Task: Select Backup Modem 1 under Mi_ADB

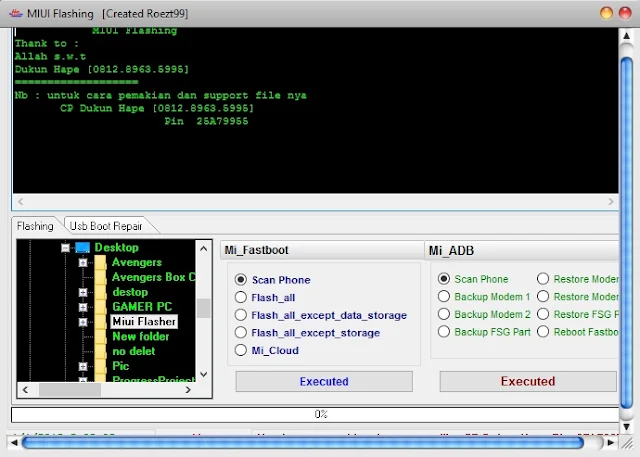Action: coord(444,297)
